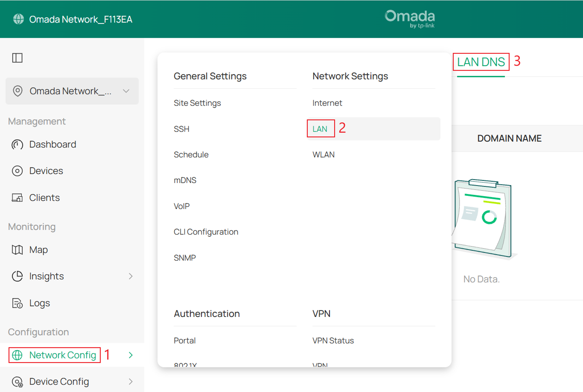Open WLAN under Network Settings
Screen dimensions: 583x392
(324, 155)
